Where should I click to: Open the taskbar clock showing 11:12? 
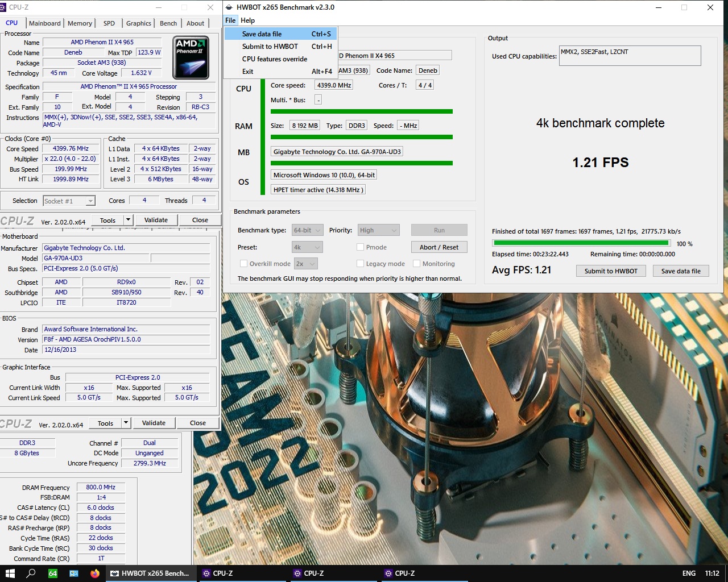point(712,573)
